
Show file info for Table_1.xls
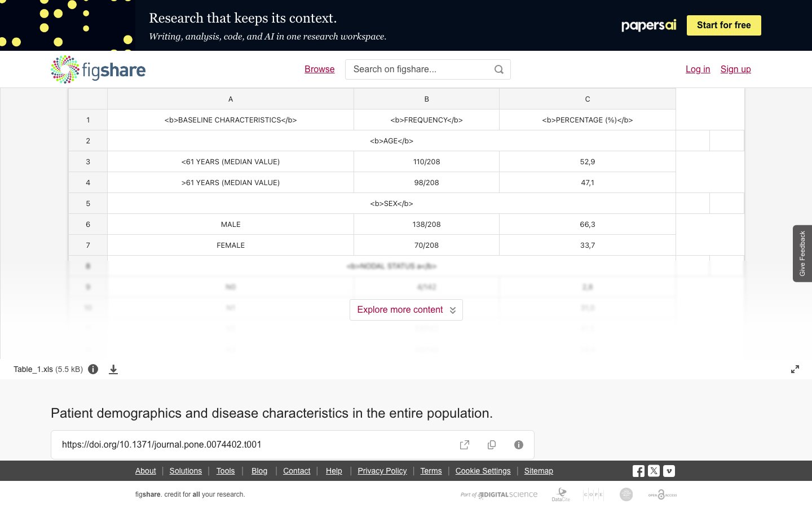93,369
